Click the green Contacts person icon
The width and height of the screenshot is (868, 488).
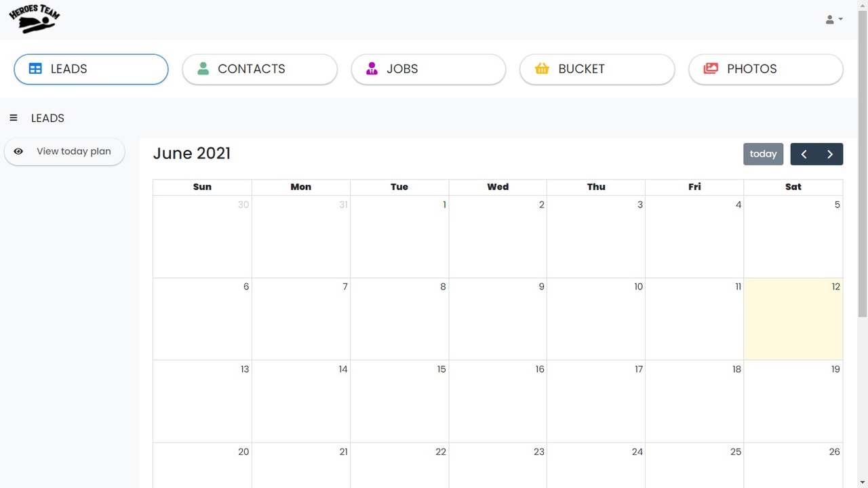click(203, 68)
